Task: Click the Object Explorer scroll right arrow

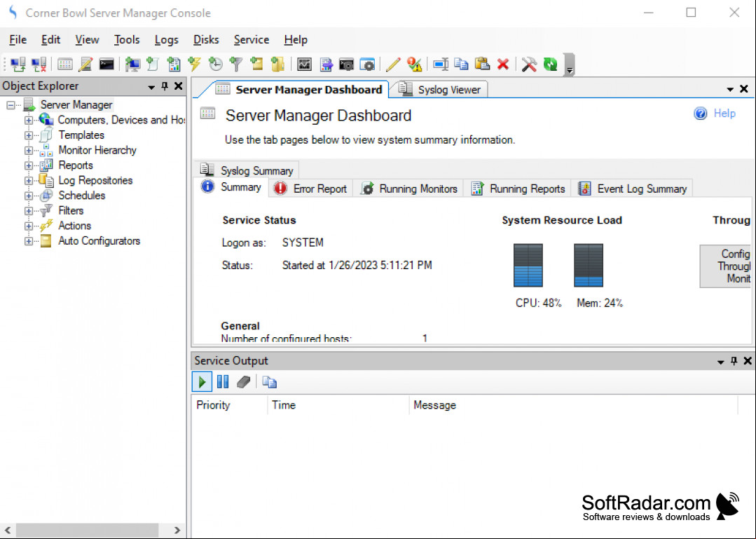Action: [177, 530]
